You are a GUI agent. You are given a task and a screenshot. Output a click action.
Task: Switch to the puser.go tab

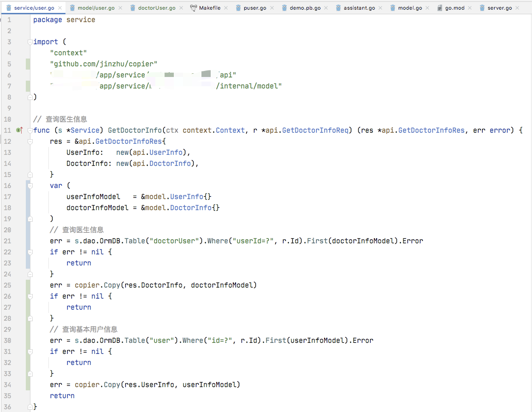tap(254, 8)
